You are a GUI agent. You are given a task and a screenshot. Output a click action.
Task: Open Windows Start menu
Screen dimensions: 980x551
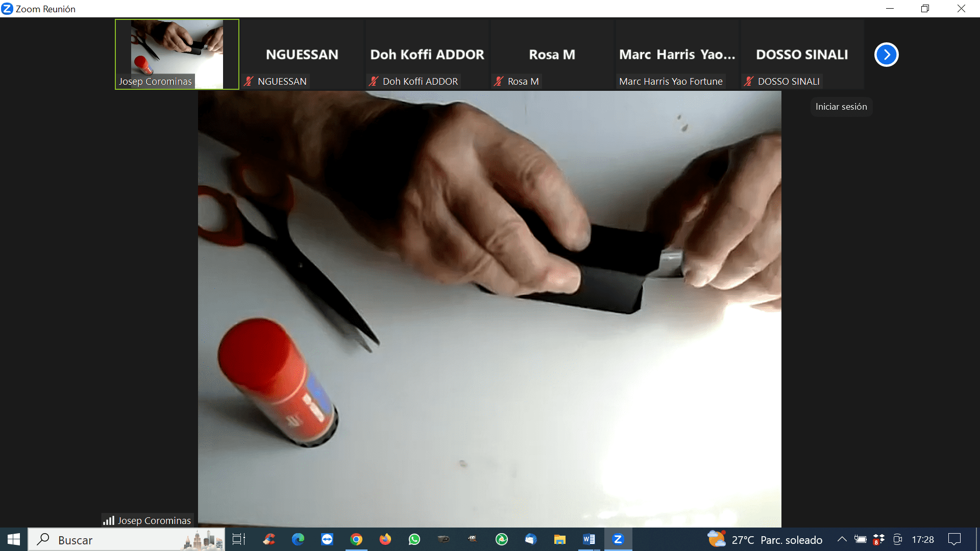(x=14, y=539)
